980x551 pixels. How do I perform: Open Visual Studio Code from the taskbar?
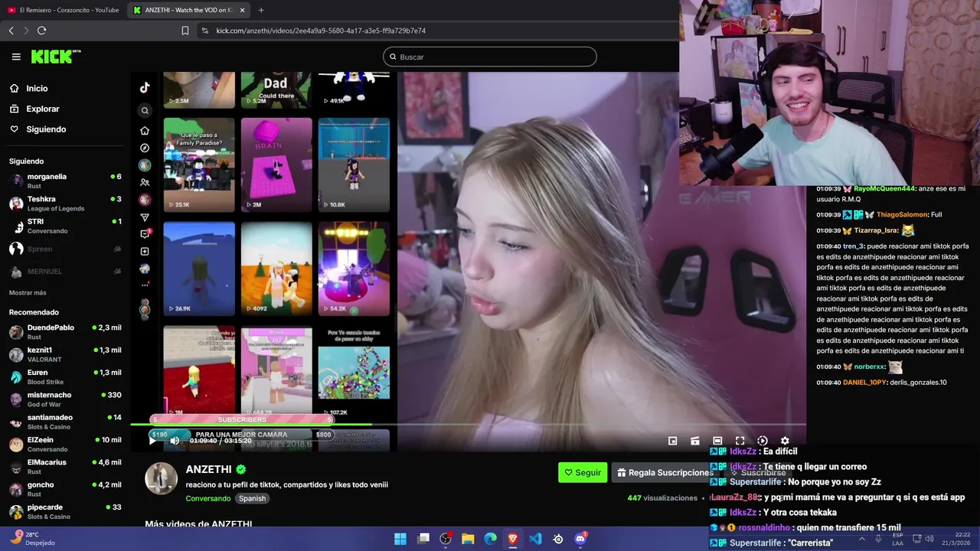535,539
